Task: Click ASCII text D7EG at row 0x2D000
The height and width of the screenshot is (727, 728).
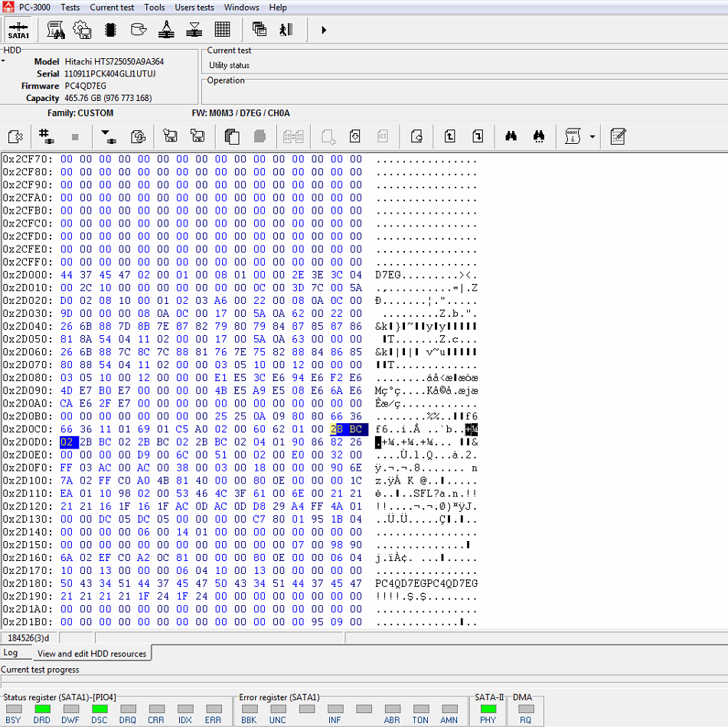Action: 387,275
